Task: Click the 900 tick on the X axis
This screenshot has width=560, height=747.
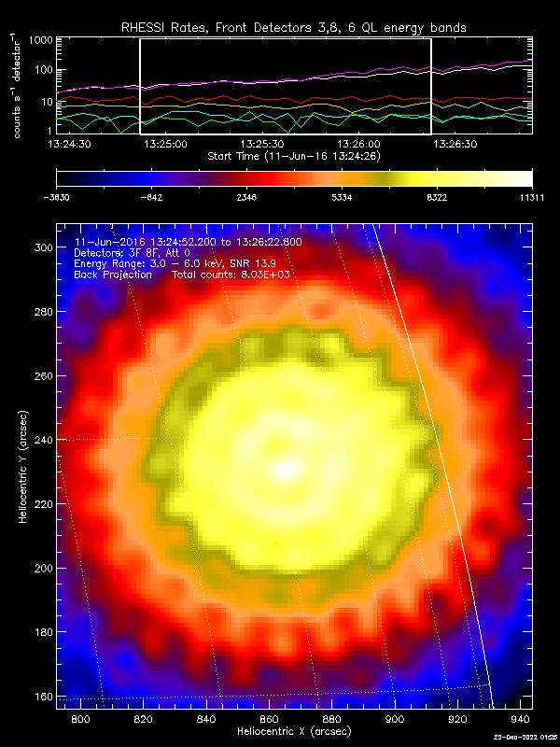Action: point(395,719)
